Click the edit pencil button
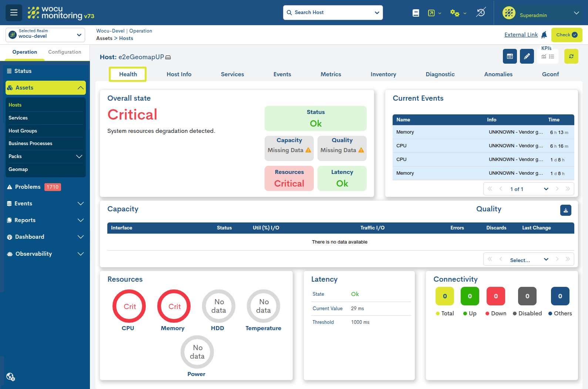 tap(527, 56)
